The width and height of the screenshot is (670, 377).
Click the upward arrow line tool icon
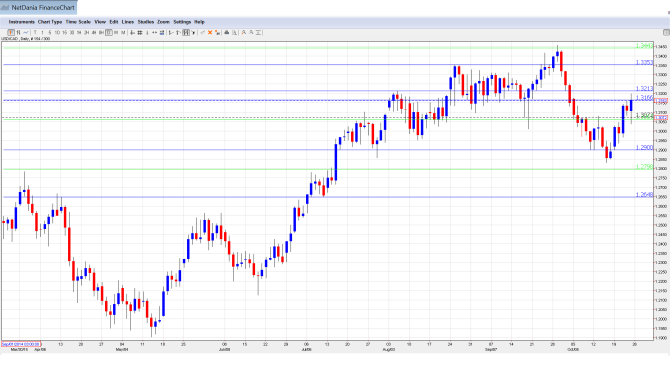178,32
